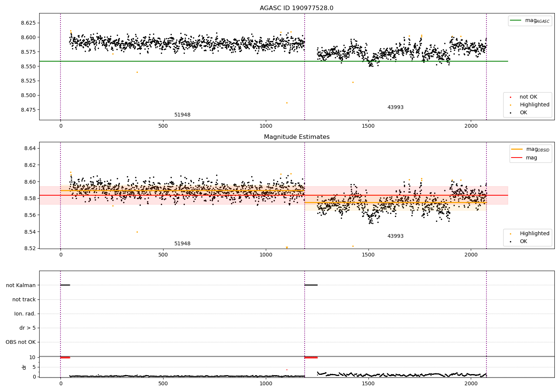Viewport: 560px width, 392px height.
Task: Click the title 'AGASC ID 190977528.0'
Action: tap(296, 8)
